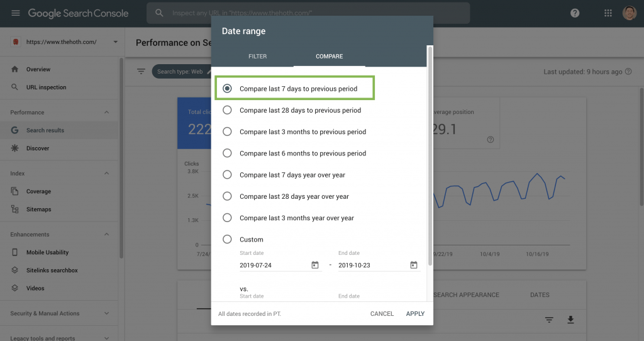Click the Sitelinks searchbox layers icon
This screenshot has width=644, height=341.
(15, 270)
